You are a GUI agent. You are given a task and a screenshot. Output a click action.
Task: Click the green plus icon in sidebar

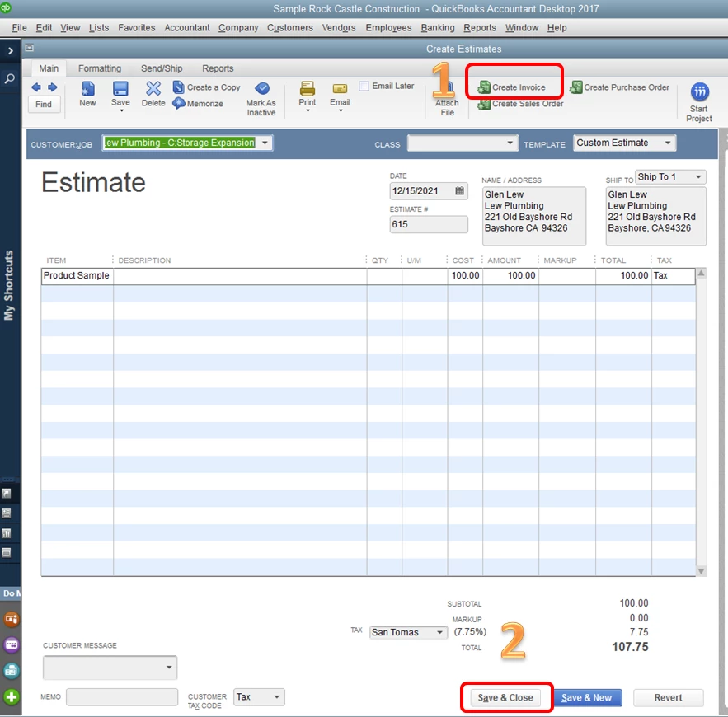tap(12, 696)
